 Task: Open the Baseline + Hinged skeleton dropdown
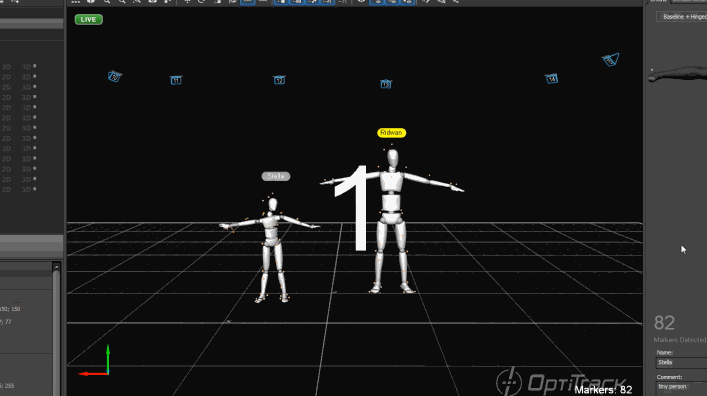coord(682,17)
